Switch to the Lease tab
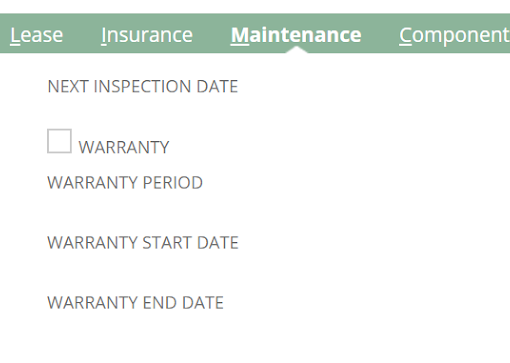 (36, 35)
